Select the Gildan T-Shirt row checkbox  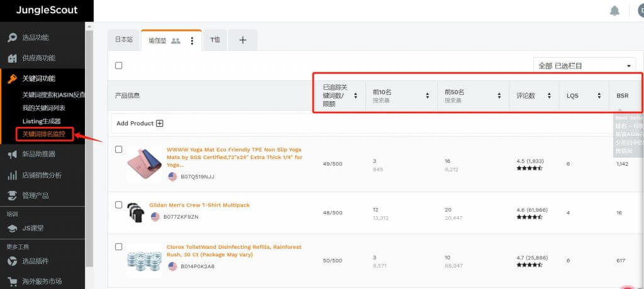click(119, 205)
